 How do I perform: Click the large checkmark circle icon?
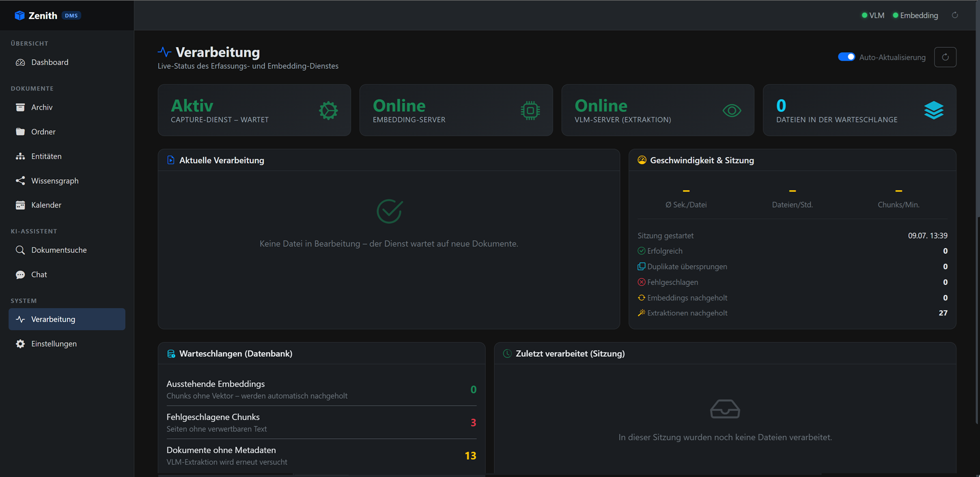tap(389, 211)
